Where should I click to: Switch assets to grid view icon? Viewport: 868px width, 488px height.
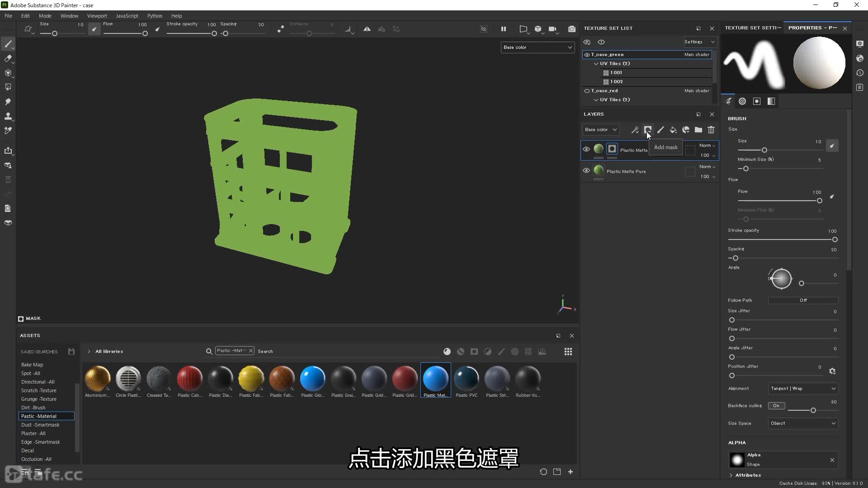(x=568, y=352)
